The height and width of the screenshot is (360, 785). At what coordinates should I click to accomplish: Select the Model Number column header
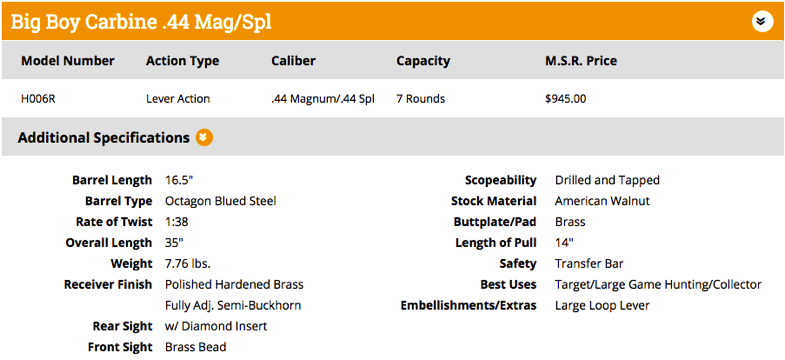[x=68, y=61]
